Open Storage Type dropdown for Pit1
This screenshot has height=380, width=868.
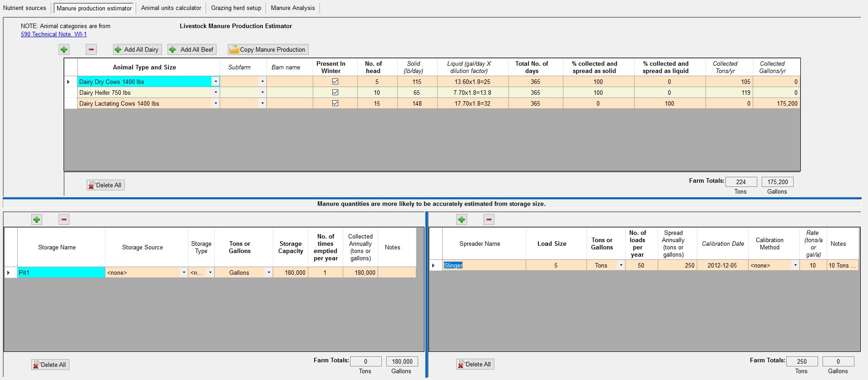[x=210, y=273]
